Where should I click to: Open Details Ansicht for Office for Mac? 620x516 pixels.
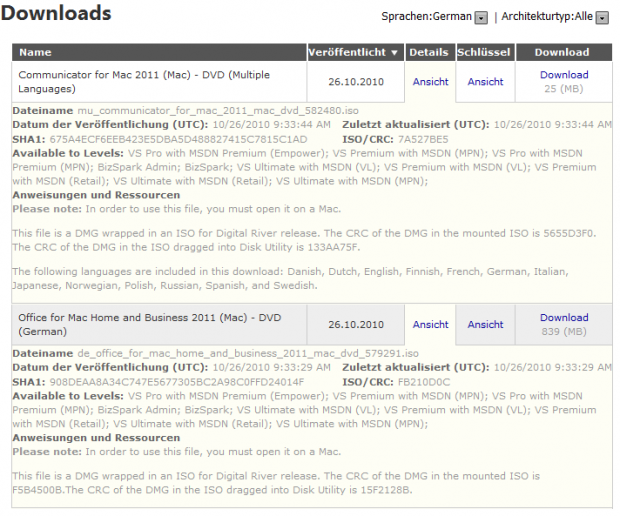pos(431,325)
